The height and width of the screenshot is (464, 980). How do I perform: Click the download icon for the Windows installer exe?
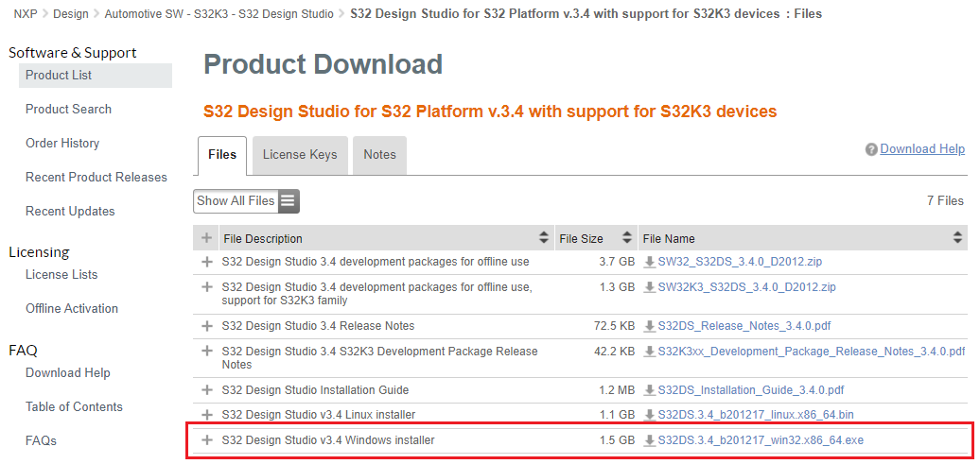tap(649, 440)
